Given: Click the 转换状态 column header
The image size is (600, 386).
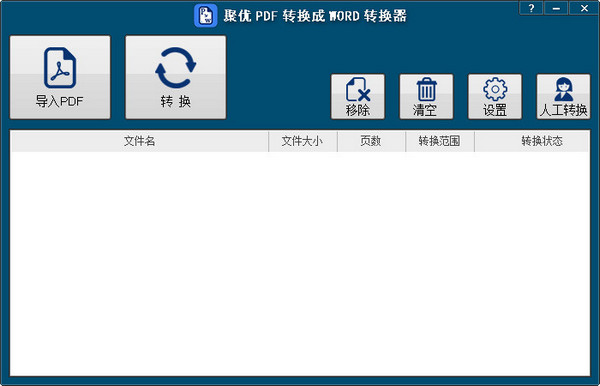Looking at the screenshot, I should (x=532, y=141).
